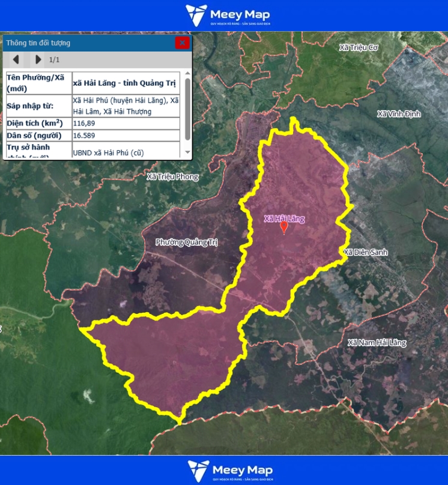
Task: Click the red location pin marker
Action: tap(285, 228)
